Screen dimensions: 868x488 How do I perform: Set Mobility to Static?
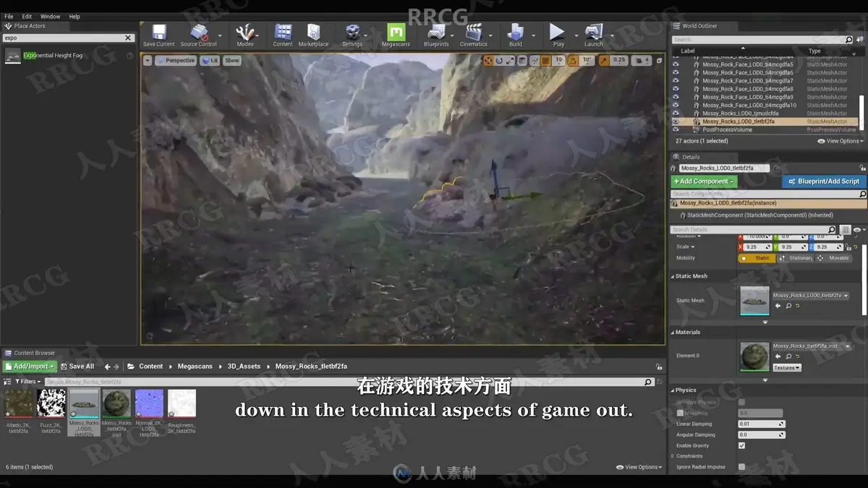[757, 258]
